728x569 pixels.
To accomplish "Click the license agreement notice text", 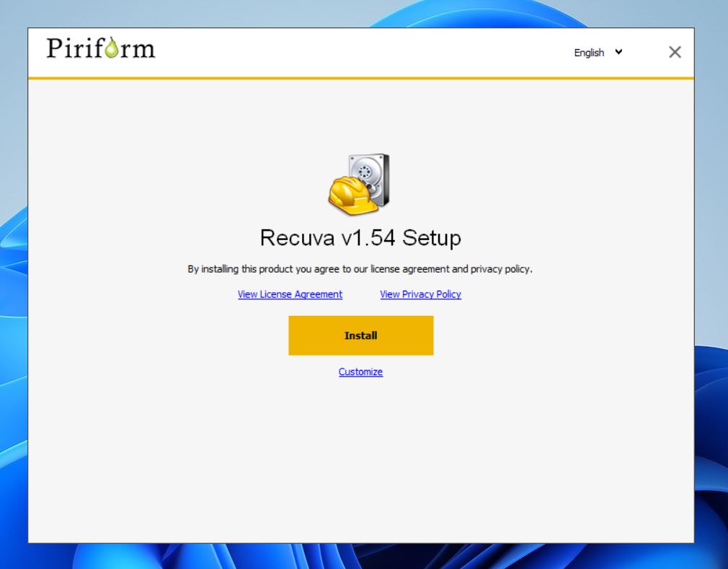I will pos(360,269).
